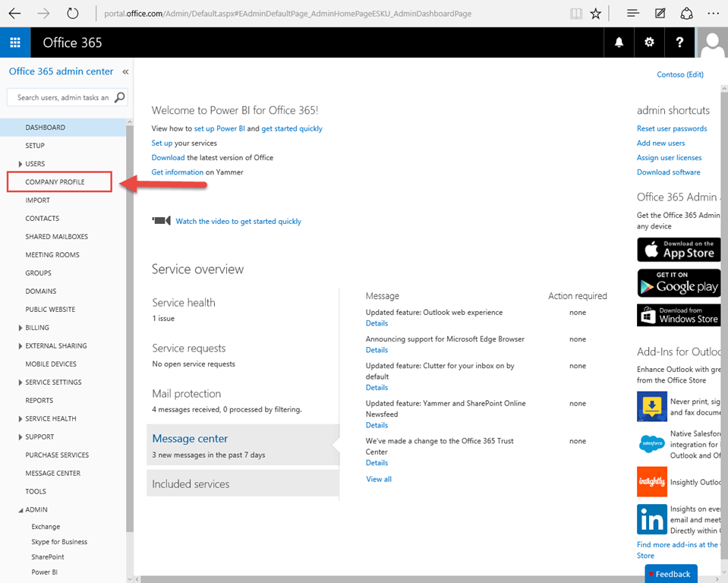The height and width of the screenshot is (583, 728).
Task: Click Watch the video to get started link
Action: (x=238, y=222)
